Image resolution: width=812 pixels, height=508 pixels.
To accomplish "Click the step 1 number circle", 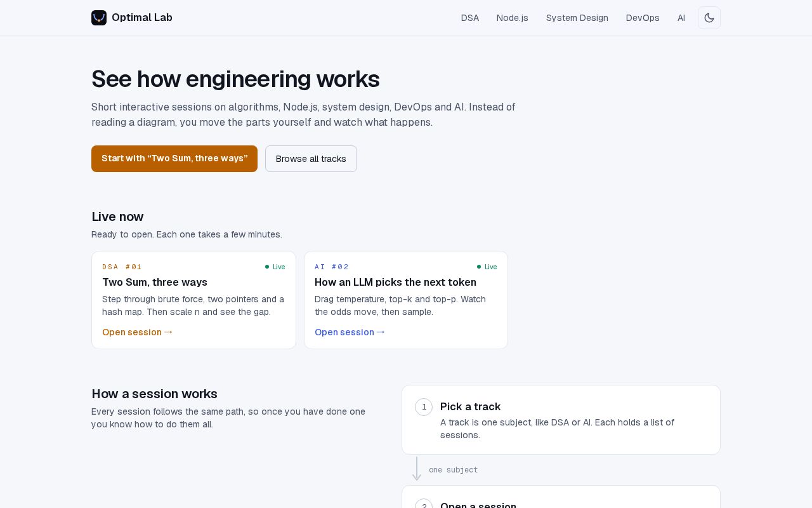I will point(424,407).
